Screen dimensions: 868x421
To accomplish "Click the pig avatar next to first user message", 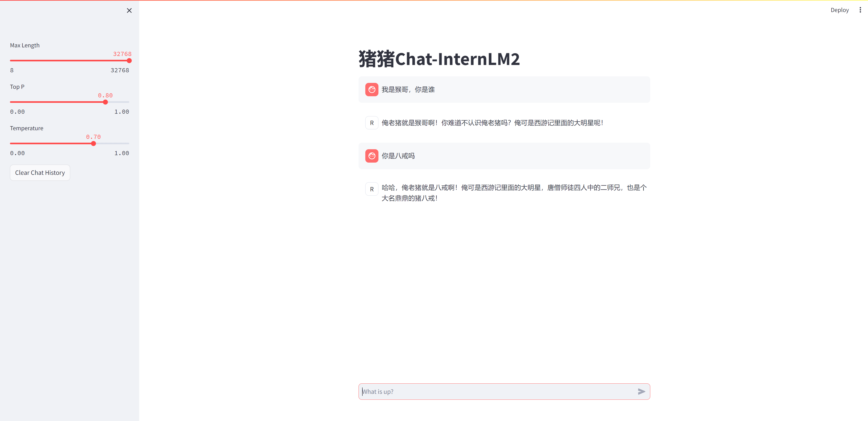I will pos(372,89).
